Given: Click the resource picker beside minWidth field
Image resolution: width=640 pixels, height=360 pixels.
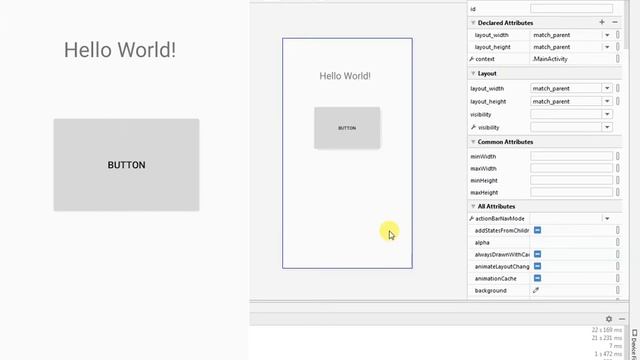Looking at the screenshot, I should [x=618, y=156].
